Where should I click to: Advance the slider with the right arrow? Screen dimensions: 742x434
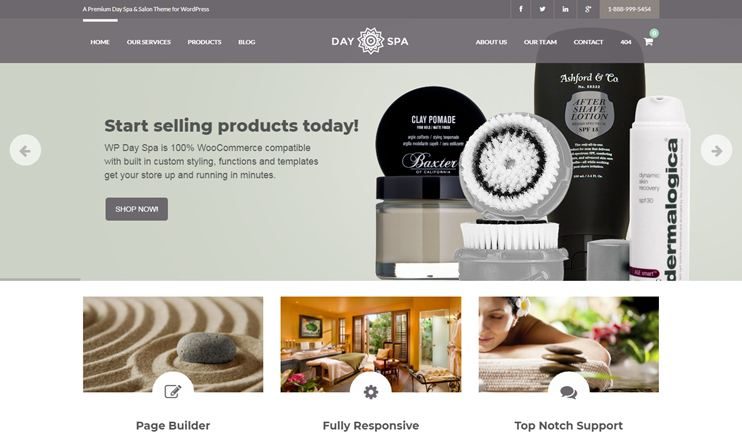click(716, 150)
